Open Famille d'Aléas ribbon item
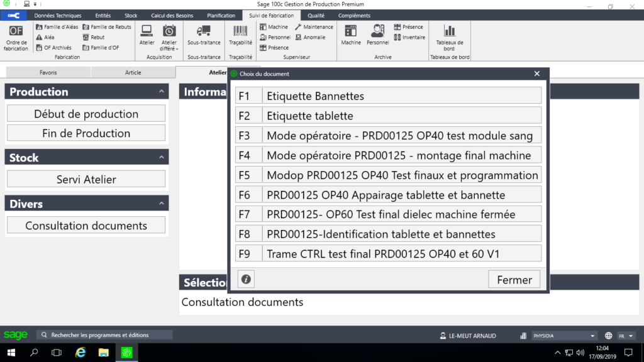This screenshot has height=362, width=644. pyautogui.click(x=57, y=26)
